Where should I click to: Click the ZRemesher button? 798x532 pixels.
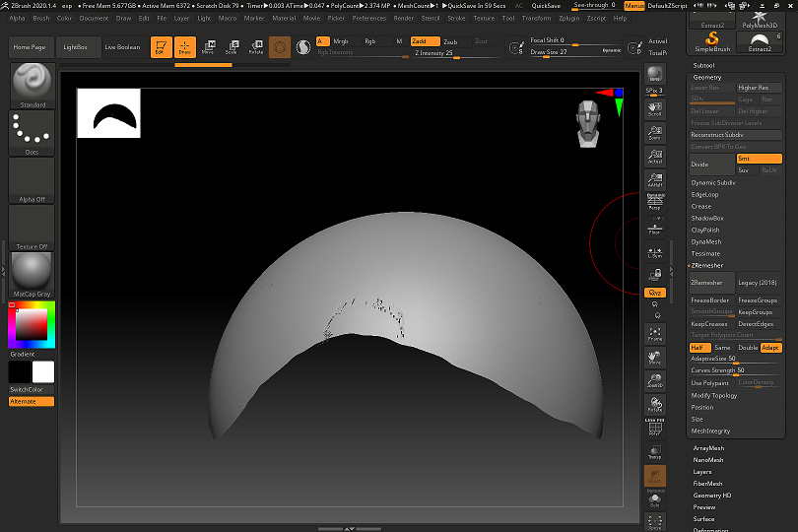click(x=711, y=283)
